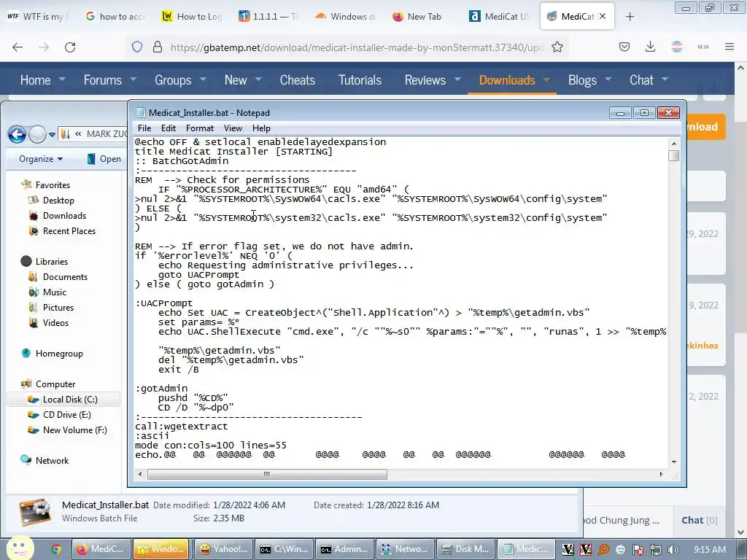Go back in Firefox history
The height and width of the screenshot is (560, 747).
click(18, 47)
